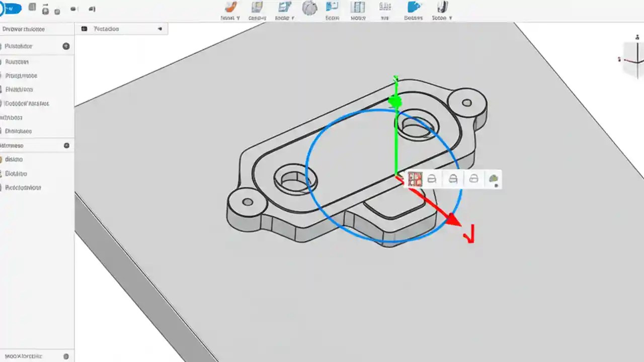Toggle visibility of the first item in the browser panel
This screenshot has height=362, width=644.
tap(66, 46)
